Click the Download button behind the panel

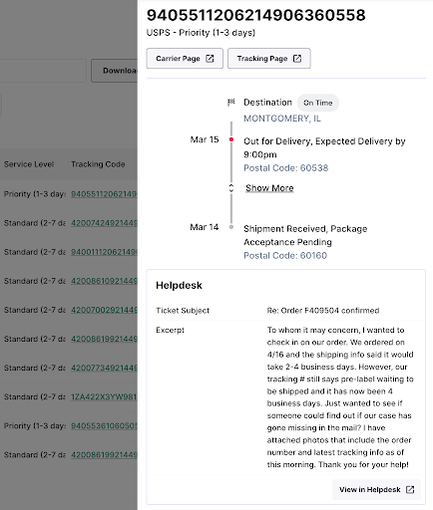114,71
